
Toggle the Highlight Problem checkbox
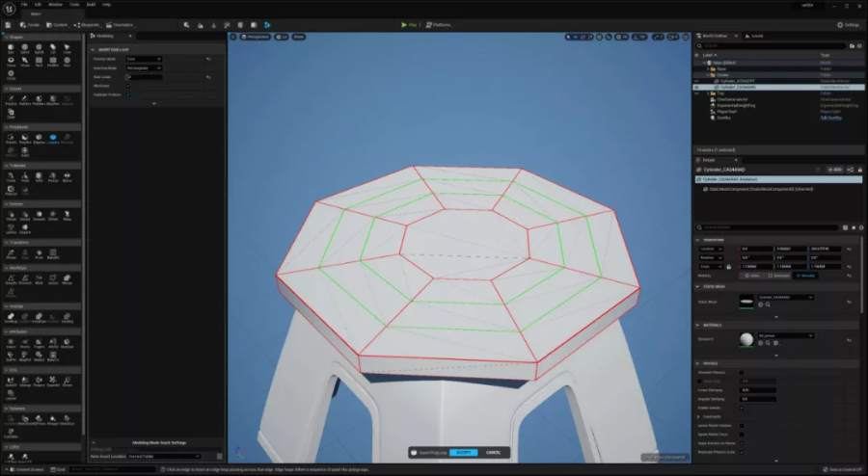(x=128, y=94)
